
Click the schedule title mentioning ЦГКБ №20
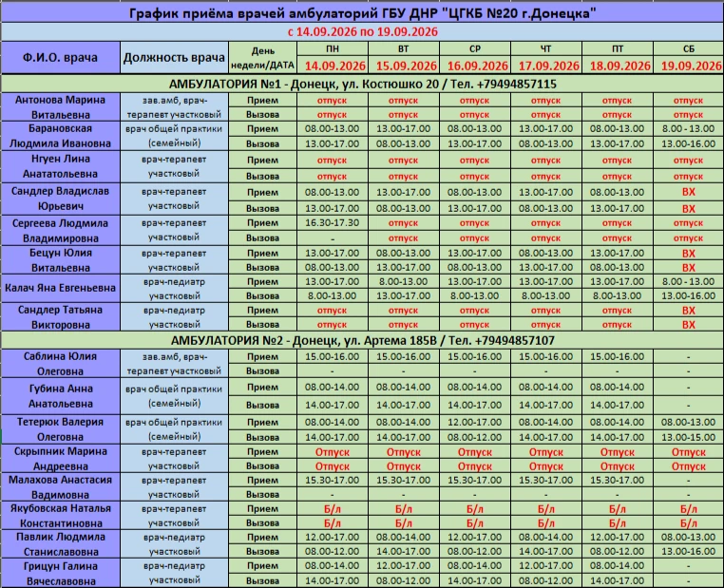362,13
